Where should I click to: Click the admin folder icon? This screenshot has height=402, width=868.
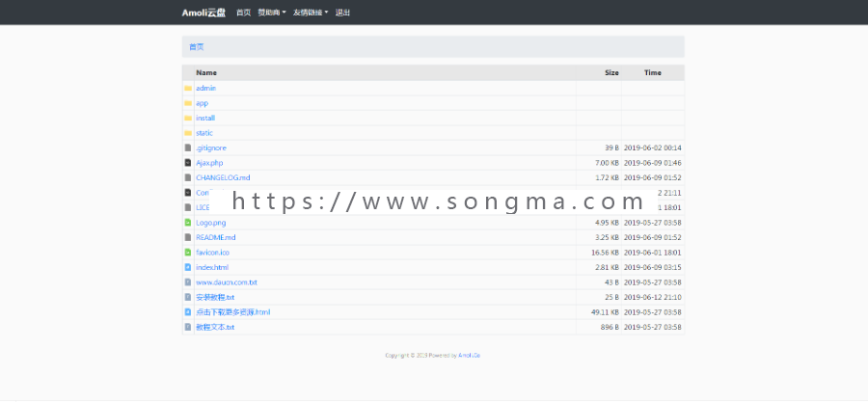click(188, 88)
